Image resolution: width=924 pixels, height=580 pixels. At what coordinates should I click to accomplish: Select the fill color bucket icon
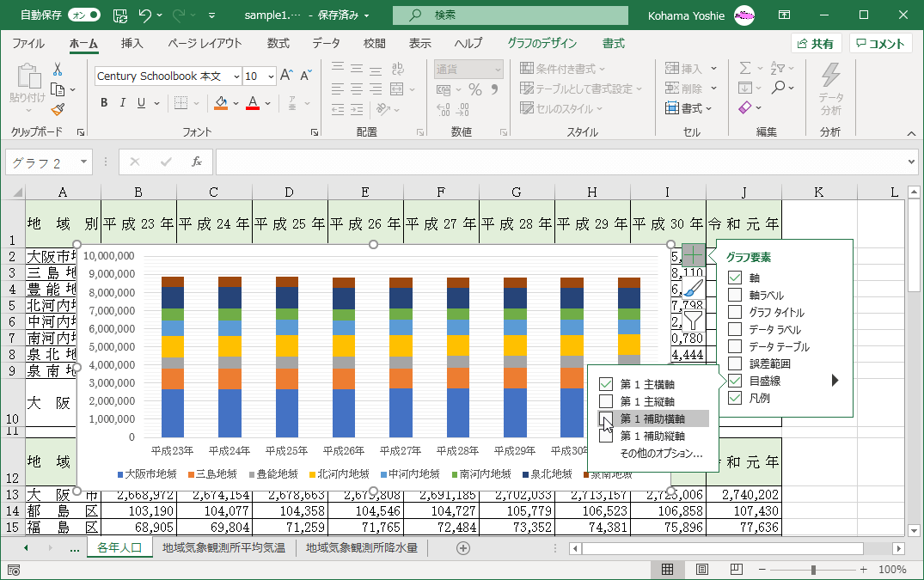click(220, 102)
